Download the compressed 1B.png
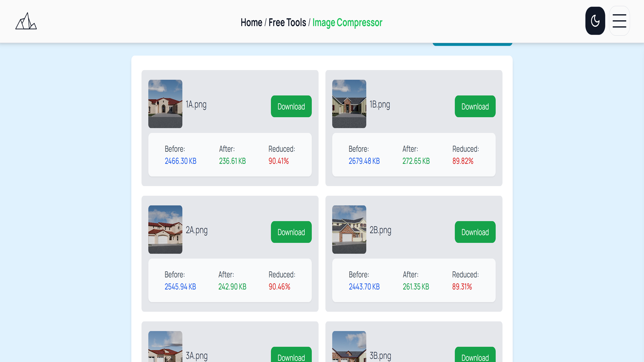Image resolution: width=644 pixels, height=362 pixels. (475, 106)
